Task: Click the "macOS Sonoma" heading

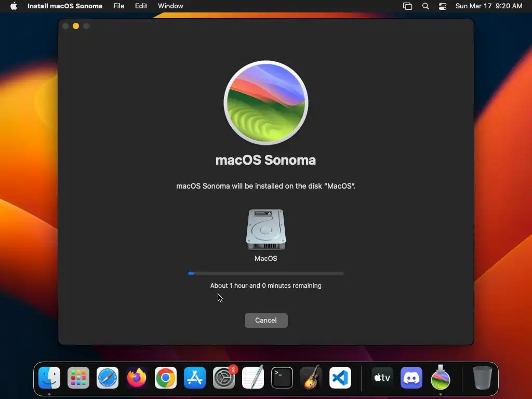Action: coord(265,160)
